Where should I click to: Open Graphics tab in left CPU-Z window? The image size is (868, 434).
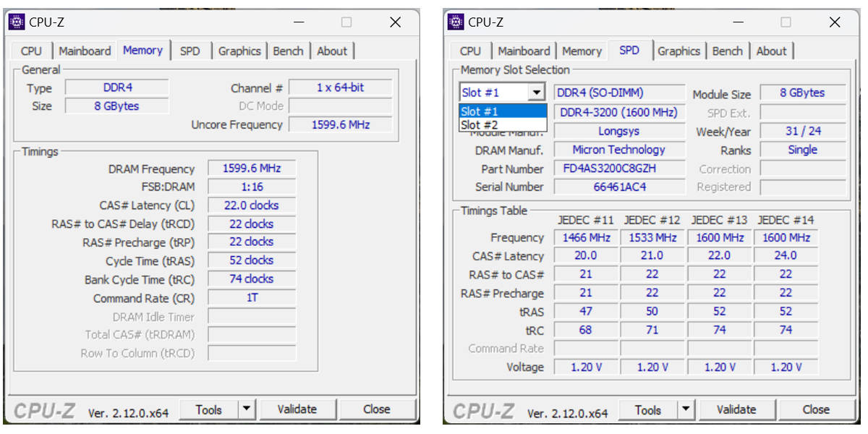pyautogui.click(x=239, y=51)
